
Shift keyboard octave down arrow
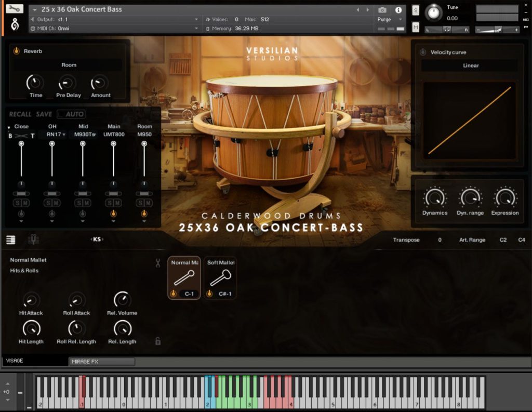click(x=7, y=400)
